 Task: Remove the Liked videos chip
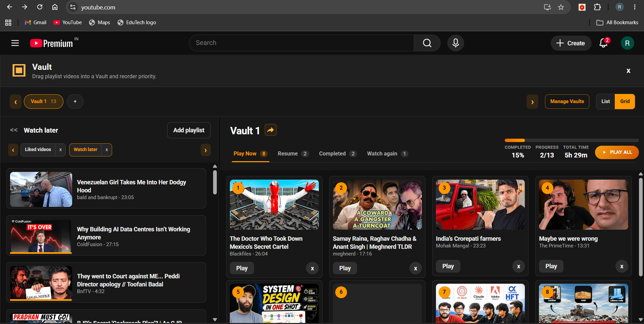[x=60, y=150]
